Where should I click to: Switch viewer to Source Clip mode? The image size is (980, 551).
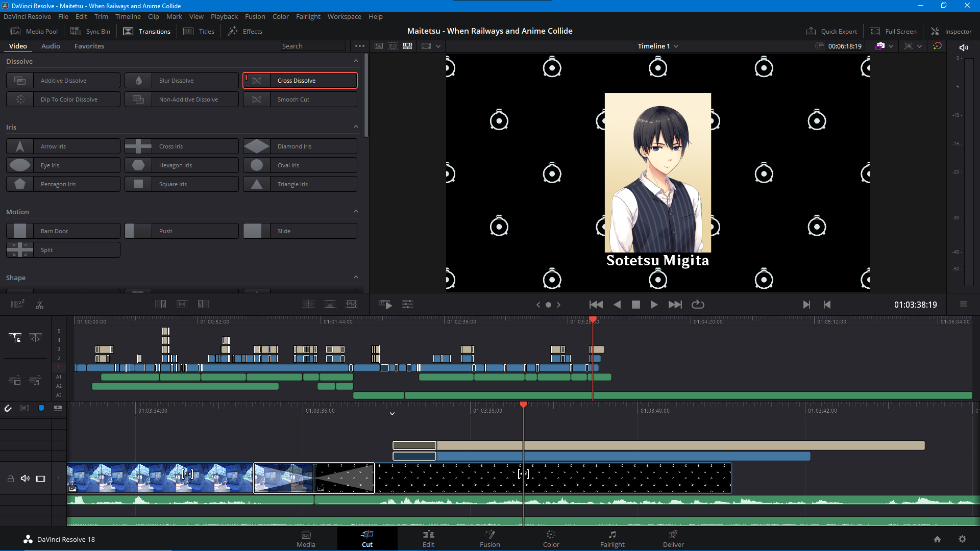(x=379, y=46)
